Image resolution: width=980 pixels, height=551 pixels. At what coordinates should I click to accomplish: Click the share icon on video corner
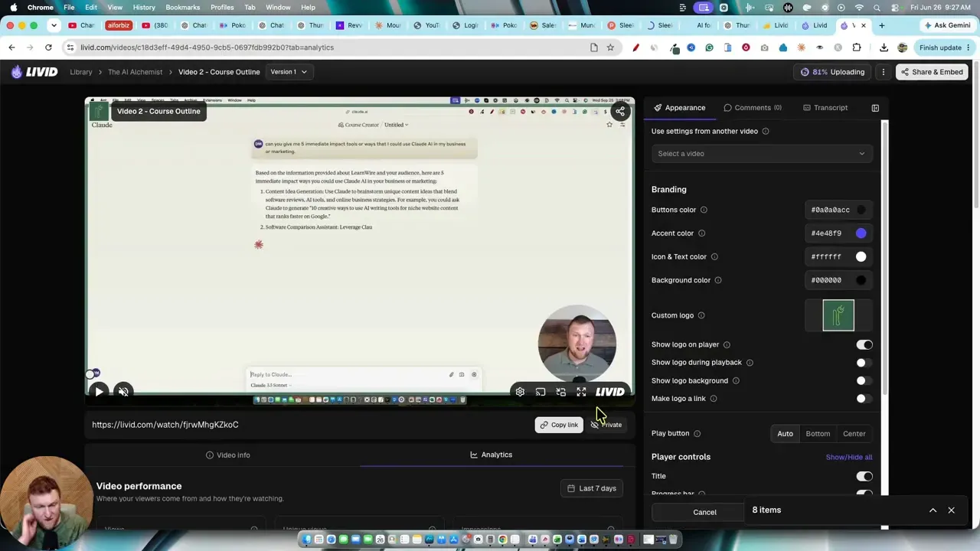(620, 111)
